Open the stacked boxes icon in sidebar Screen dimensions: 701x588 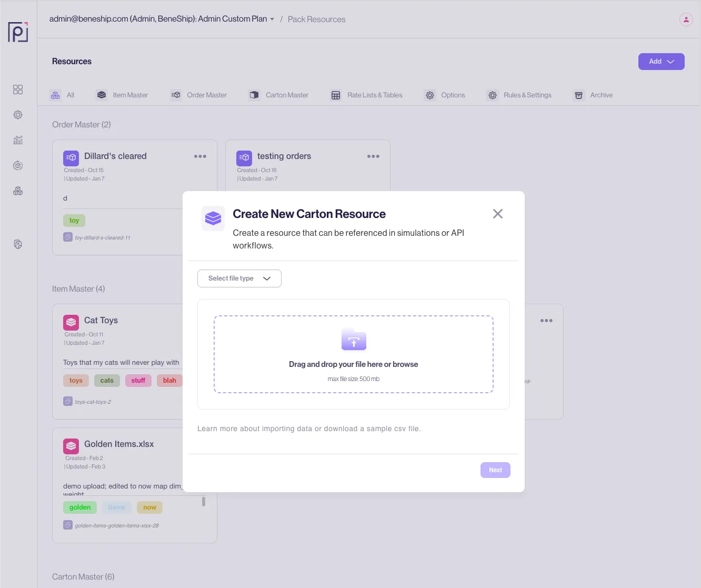coord(18,191)
